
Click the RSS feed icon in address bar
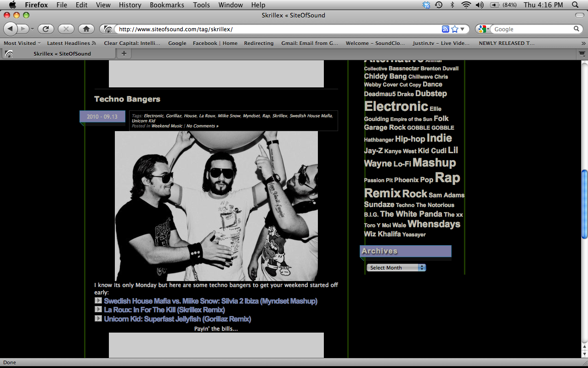point(445,29)
